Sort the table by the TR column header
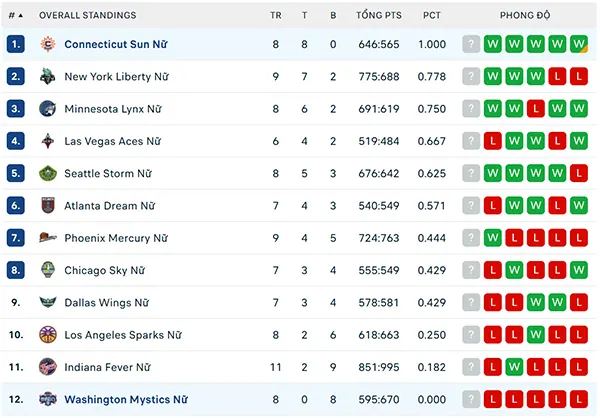 pos(276,15)
